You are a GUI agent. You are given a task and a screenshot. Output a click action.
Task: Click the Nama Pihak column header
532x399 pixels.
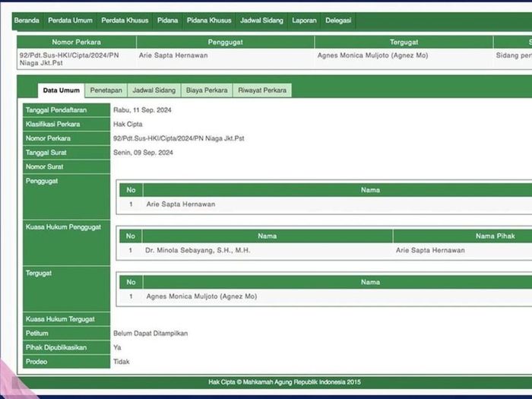pos(495,236)
